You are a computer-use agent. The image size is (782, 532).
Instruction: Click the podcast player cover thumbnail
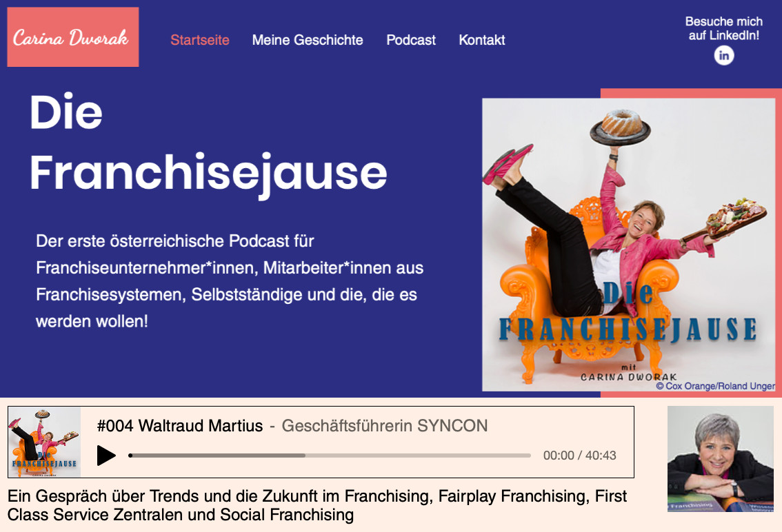44,442
